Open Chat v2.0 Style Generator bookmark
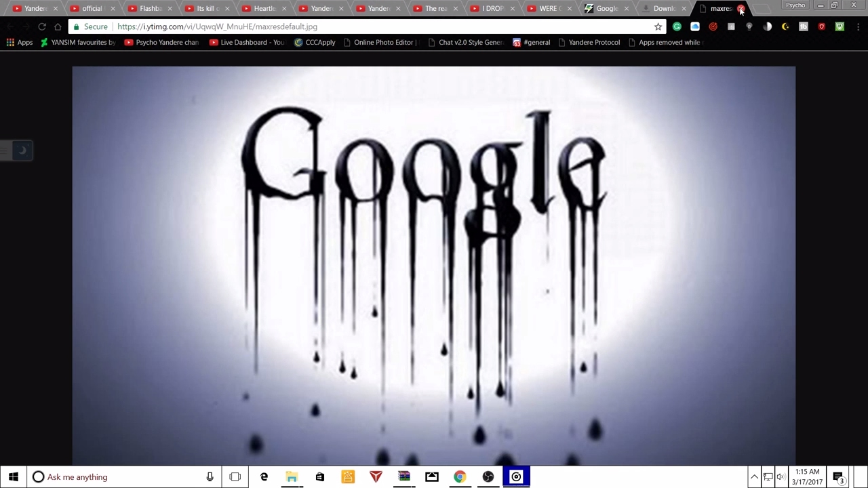The height and width of the screenshot is (488, 868). [465, 42]
